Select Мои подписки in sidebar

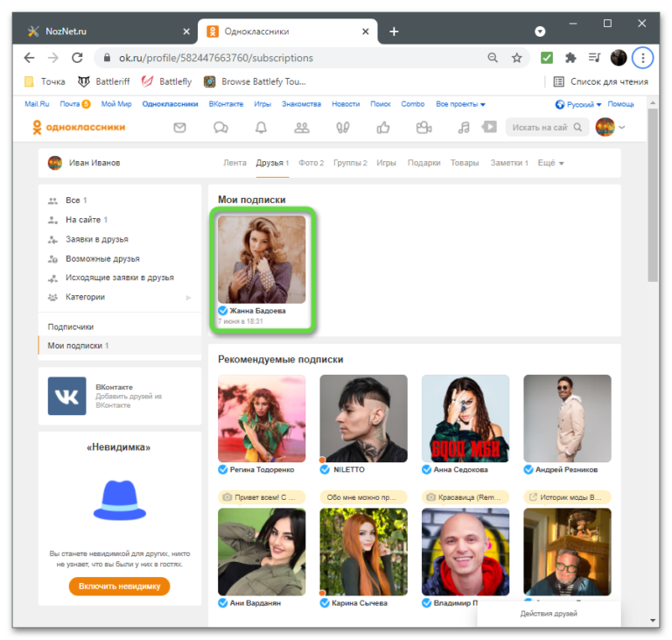120,346
